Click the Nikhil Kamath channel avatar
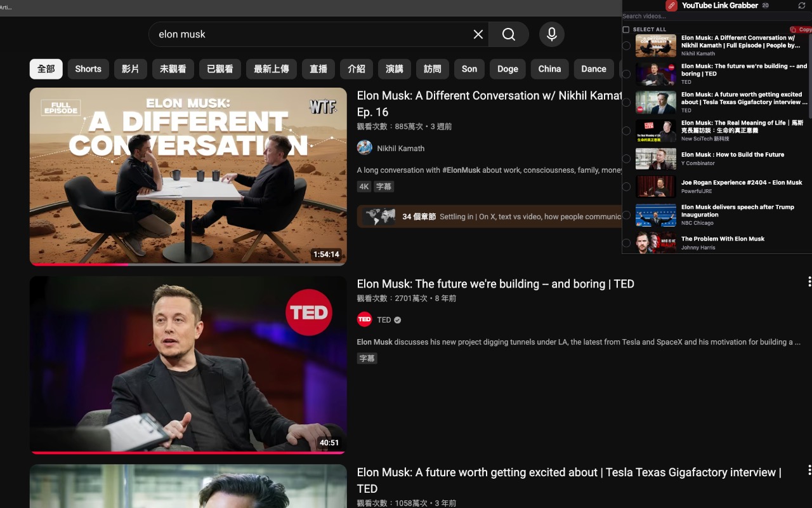Image resolution: width=812 pixels, height=508 pixels. 364,147
